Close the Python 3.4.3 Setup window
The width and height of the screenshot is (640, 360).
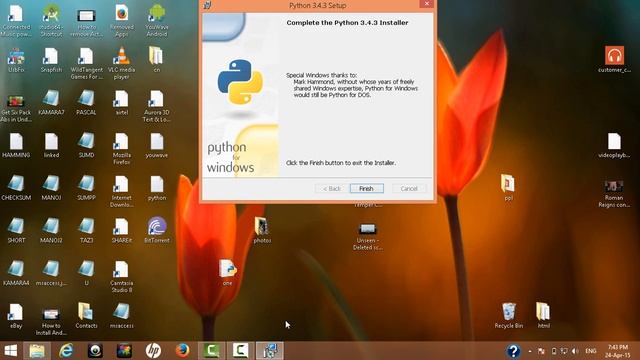click(x=427, y=4)
